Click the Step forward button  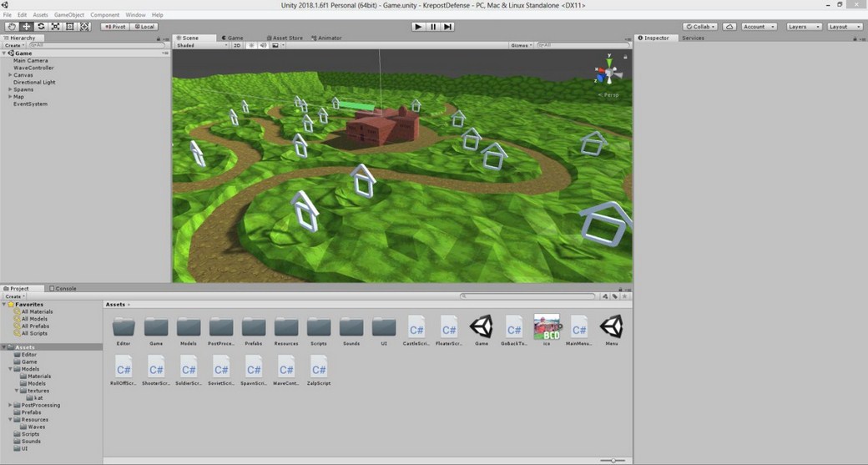click(448, 27)
